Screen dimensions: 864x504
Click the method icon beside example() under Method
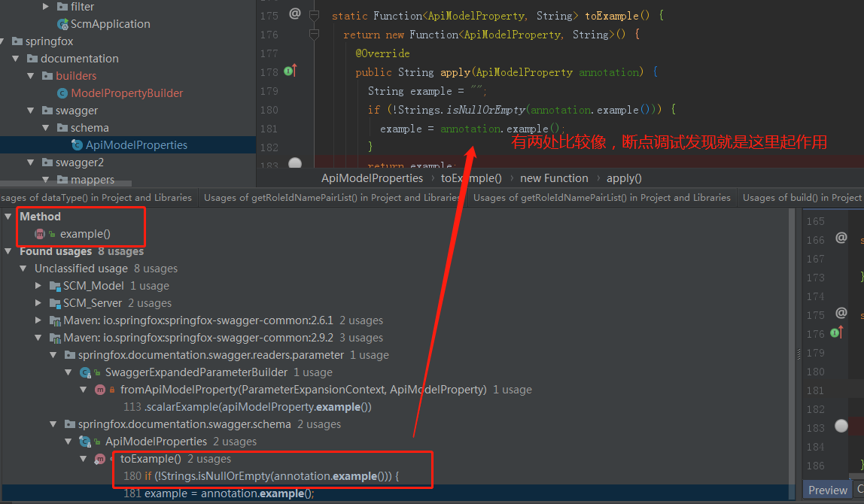(x=39, y=233)
